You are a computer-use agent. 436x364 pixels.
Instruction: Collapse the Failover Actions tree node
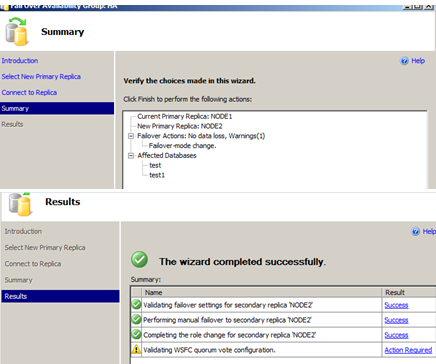[x=131, y=136]
